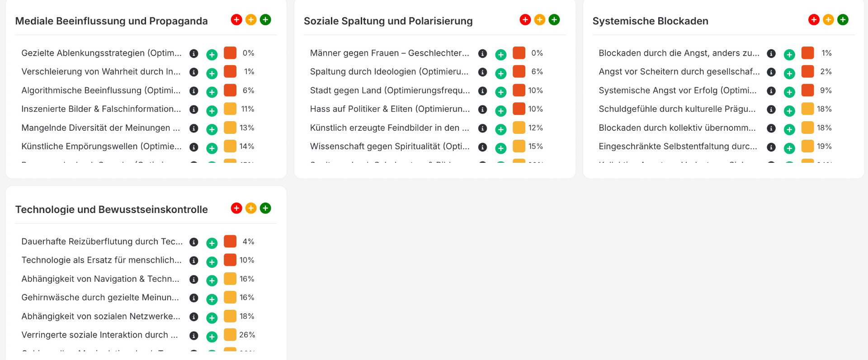Select red swatch next to Verschleierung von Wahrheit
Image resolution: width=868 pixels, height=360 pixels.
[x=230, y=71]
